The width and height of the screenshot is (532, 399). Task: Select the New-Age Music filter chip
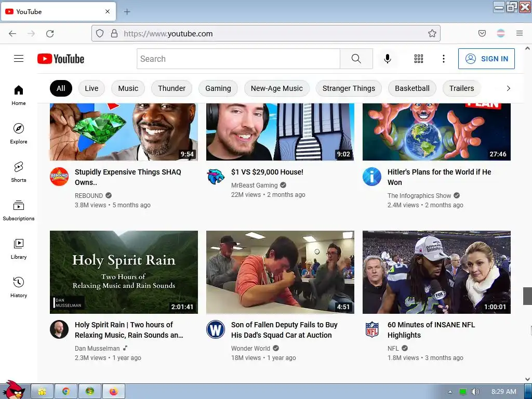tap(277, 88)
